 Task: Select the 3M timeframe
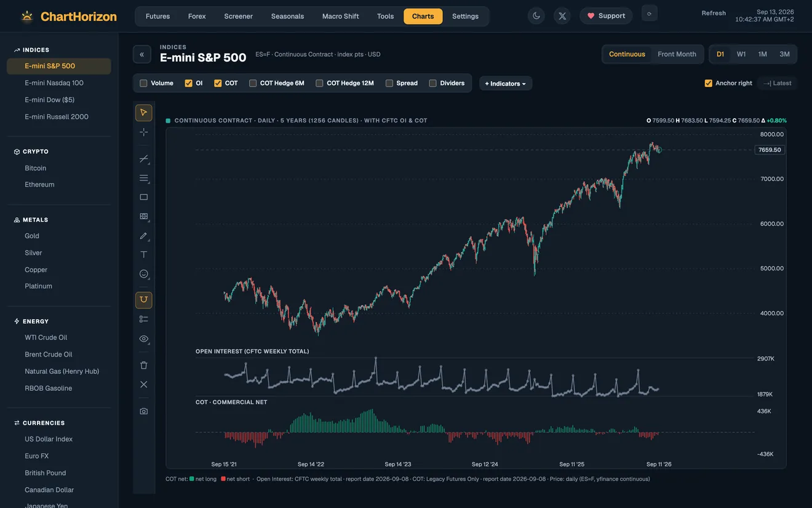pyautogui.click(x=784, y=54)
